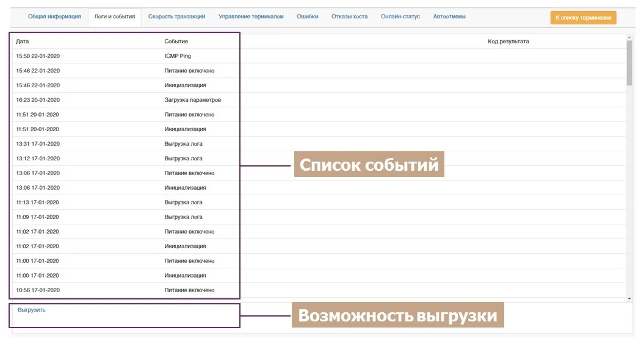The height and width of the screenshot is (344, 644).
Task: Click scrollbar up arrow in events list
Action: point(629,38)
